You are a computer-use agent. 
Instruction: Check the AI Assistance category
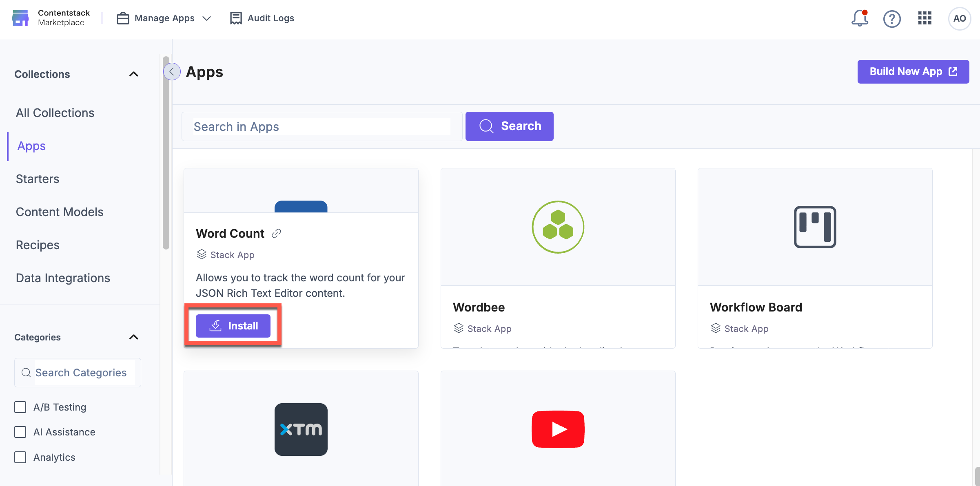click(20, 432)
